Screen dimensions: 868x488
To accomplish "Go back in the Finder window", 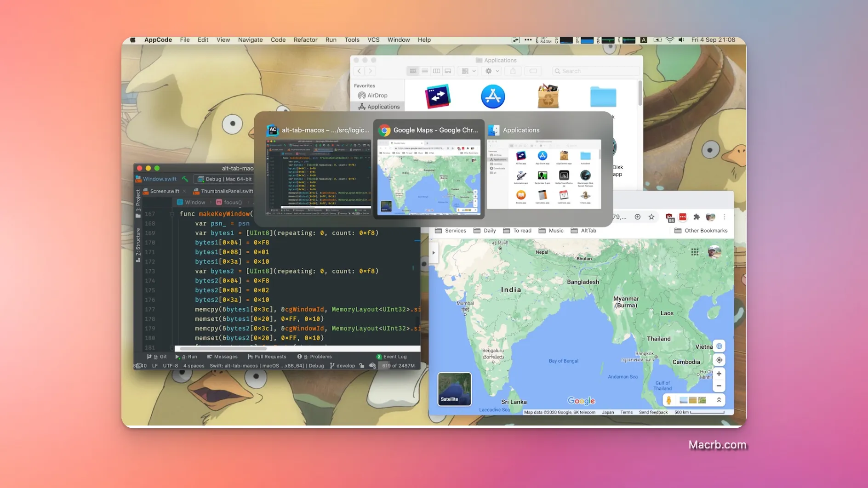I will click(x=359, y=71).
